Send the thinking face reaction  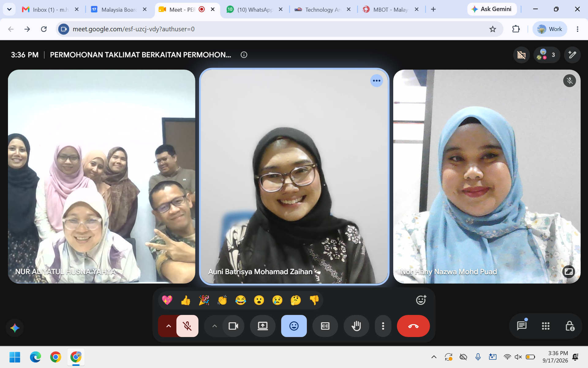(x=296, y=300)
